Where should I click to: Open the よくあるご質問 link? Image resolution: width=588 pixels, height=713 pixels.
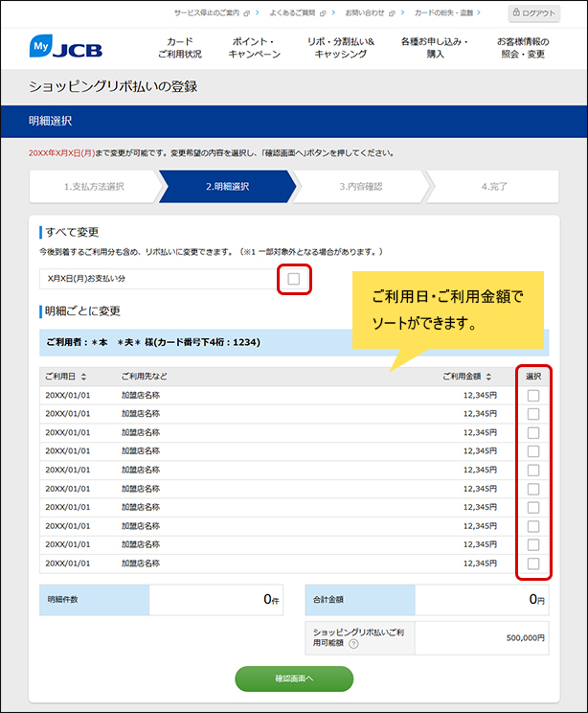tap(292, 13)
